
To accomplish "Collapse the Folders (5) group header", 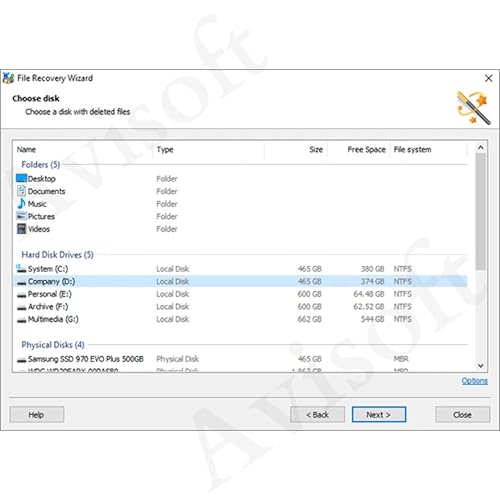I will 41,164.
